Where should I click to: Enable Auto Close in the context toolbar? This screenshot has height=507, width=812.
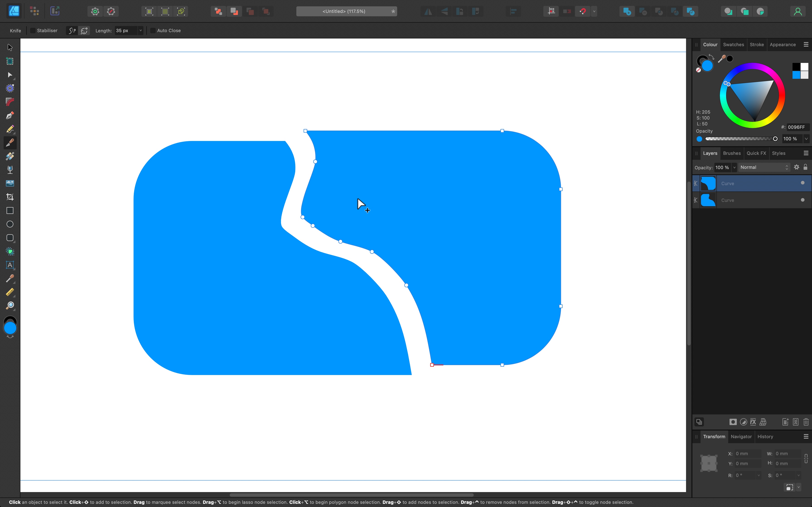[153, 31]
